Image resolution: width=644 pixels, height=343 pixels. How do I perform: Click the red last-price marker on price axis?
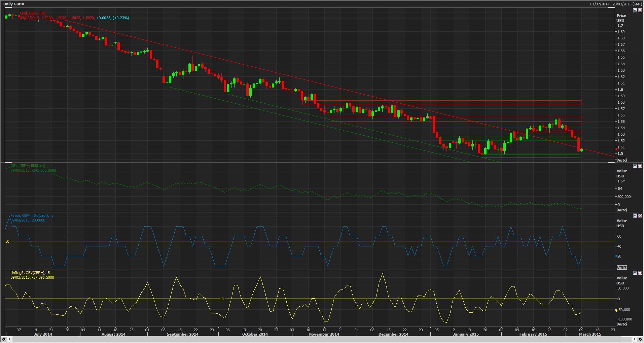616,149
